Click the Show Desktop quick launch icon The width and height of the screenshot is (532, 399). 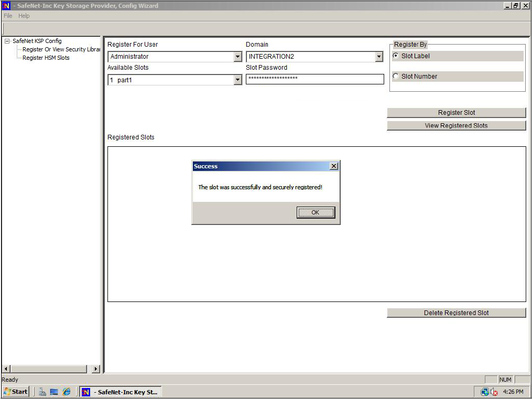[x=54, y=392]
